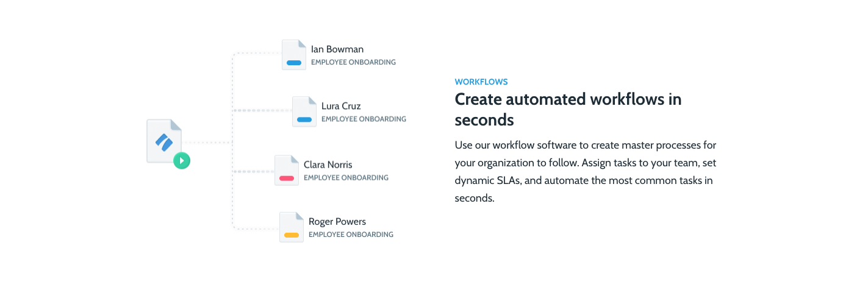Select the name Clara Norris
The width and height of the screenshot is (868, 304).
tap(328, 164)
